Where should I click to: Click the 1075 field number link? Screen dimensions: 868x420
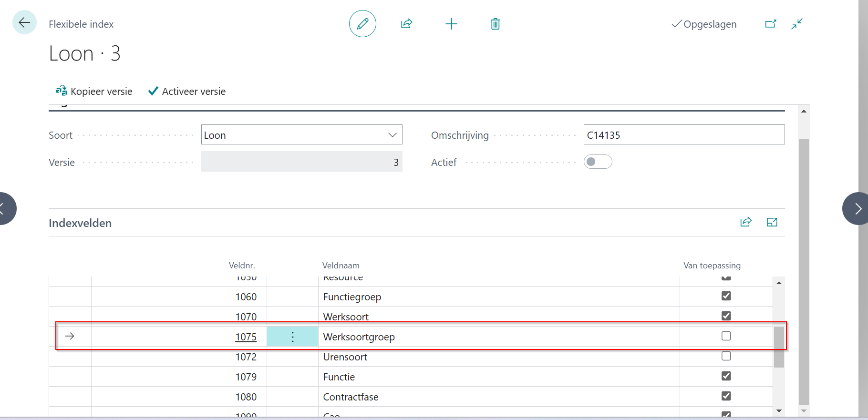click(246, 337)
